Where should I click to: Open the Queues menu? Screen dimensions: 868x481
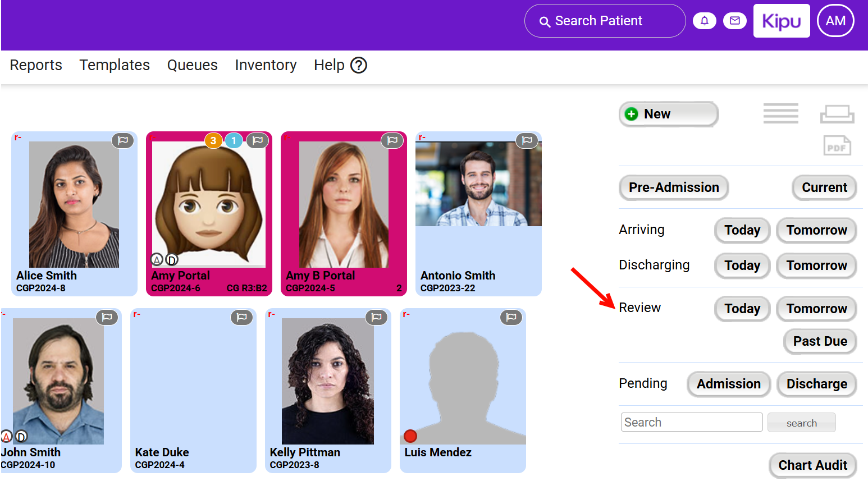pyautogui.click(x=192, y=65)
